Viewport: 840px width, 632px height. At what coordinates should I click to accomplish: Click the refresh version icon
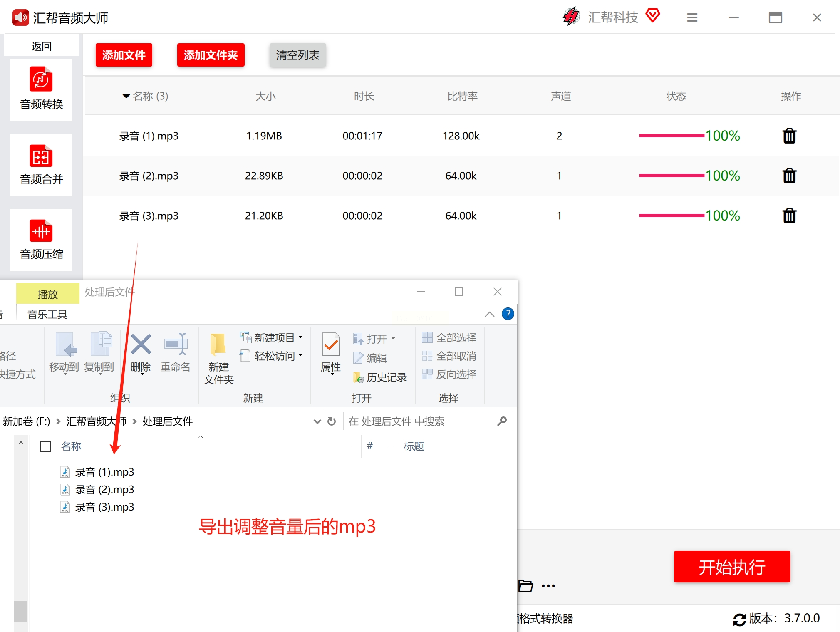(739, 619)
